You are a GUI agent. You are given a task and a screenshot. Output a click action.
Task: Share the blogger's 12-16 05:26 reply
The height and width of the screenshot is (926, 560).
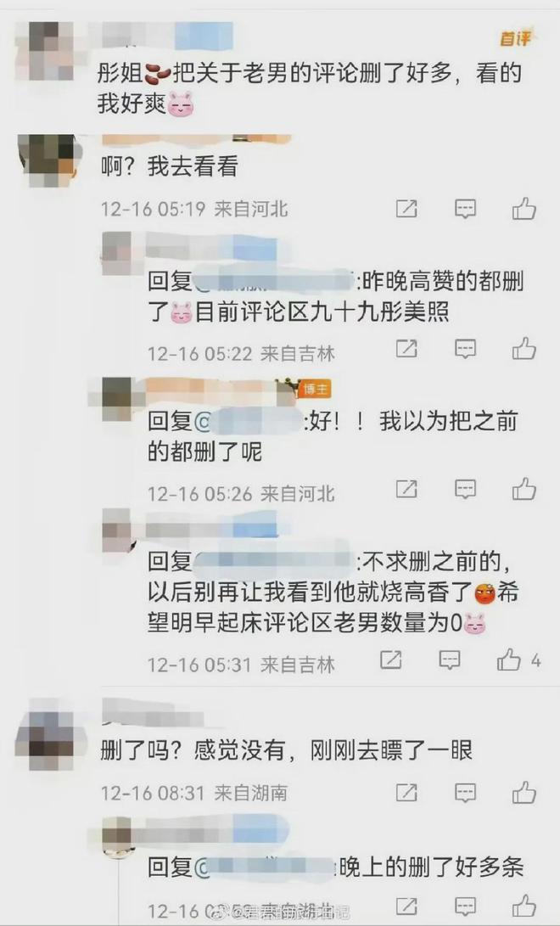pyautogui.click(x=406, y=489)
